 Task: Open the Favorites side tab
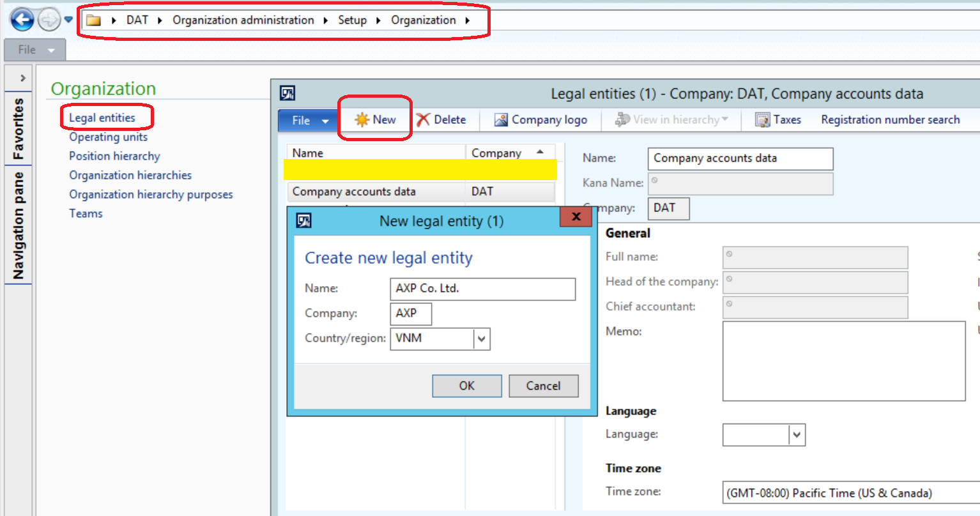pos(18,128)
